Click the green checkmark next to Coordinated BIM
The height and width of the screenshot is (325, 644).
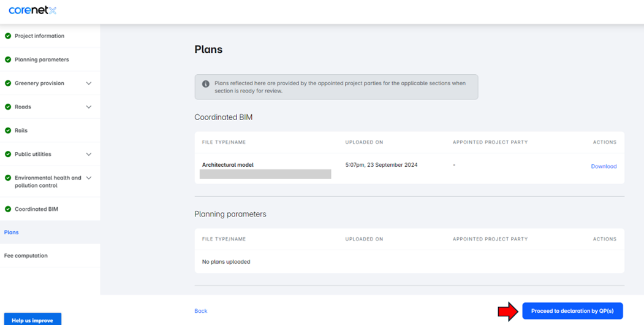[x=8, y=209]
